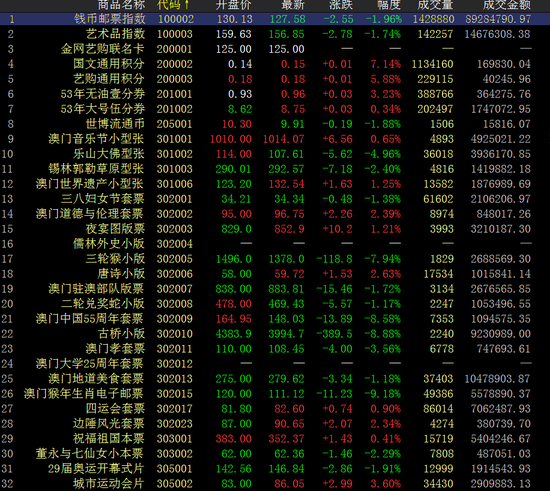Screen dimensions: 550x491
Task: Click code 302010 in the code column
Action: pyautogui.click(x=174, y=334)
